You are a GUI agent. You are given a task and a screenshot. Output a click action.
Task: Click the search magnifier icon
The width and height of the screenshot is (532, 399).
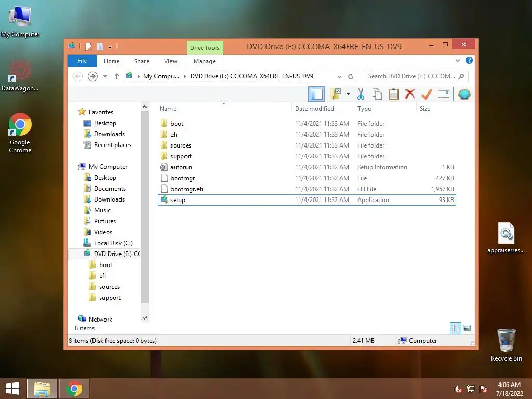(x=461, y=76)
